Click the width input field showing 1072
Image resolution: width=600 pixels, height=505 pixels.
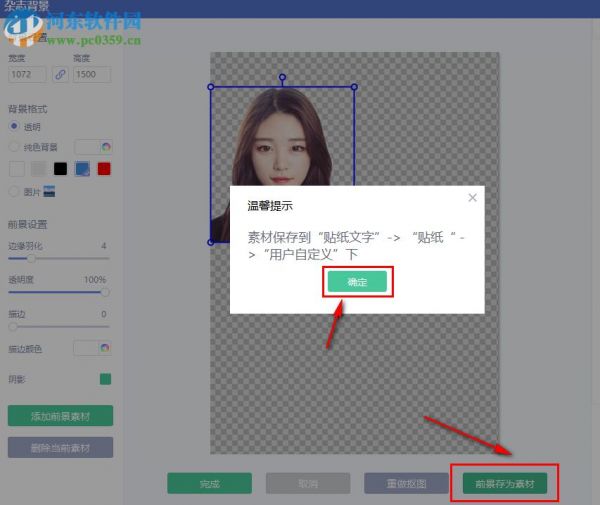[x=27, y=74]
